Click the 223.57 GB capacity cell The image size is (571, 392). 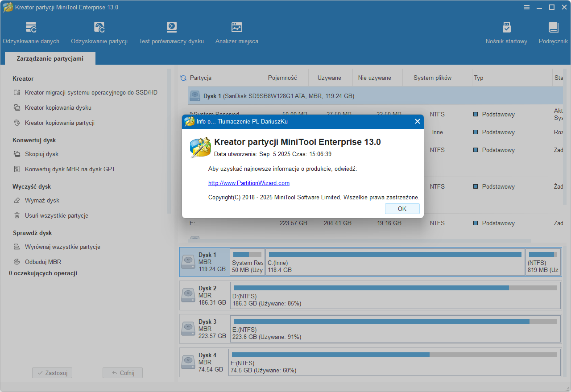point(294,223)
